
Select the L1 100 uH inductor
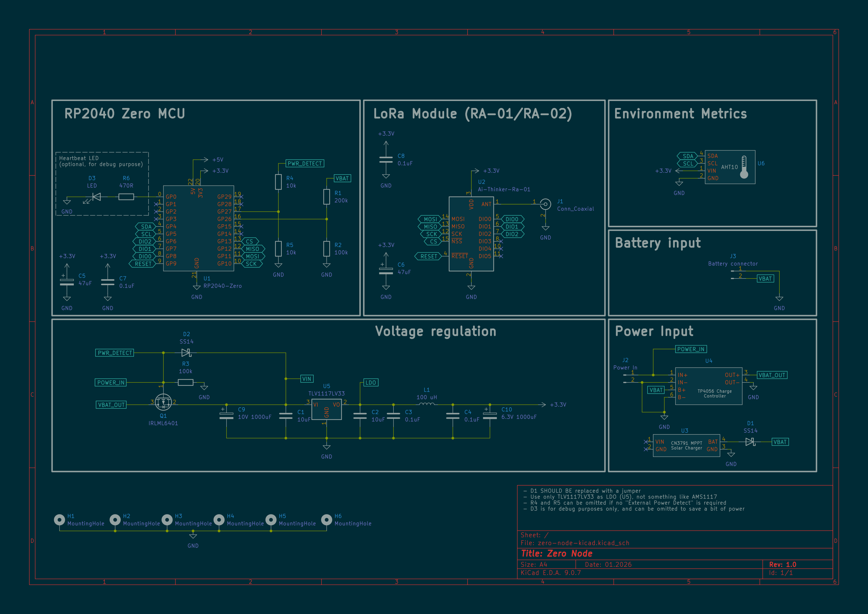pos(427,404)
